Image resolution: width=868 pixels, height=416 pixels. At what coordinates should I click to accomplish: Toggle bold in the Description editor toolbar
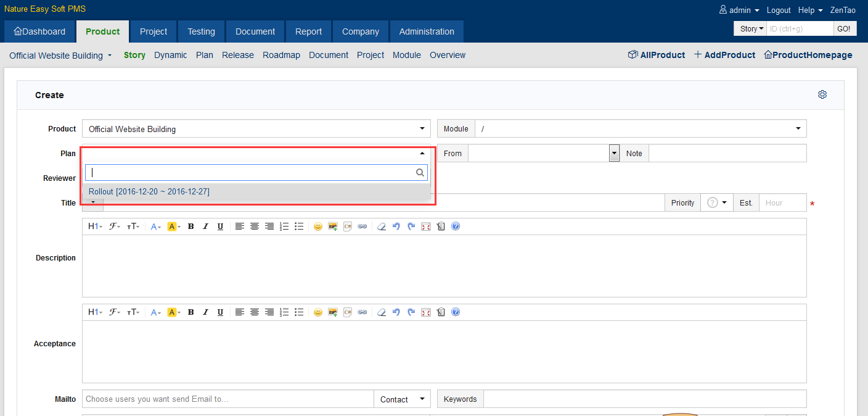click(191, 227)
